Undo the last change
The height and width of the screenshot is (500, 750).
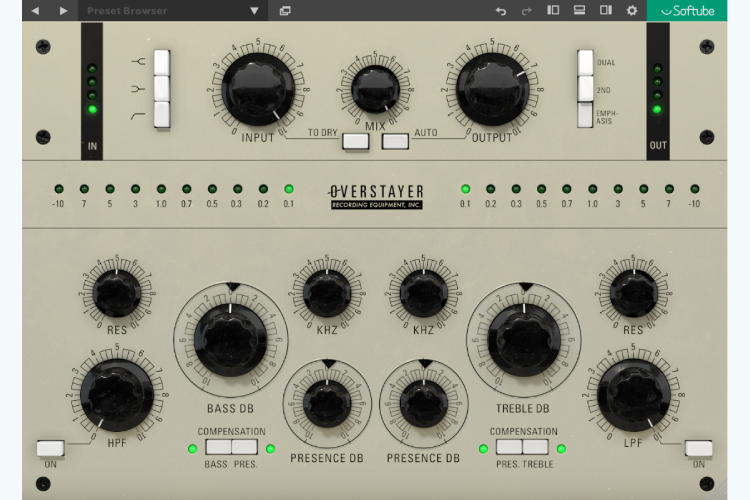click(x=501, y=11)
